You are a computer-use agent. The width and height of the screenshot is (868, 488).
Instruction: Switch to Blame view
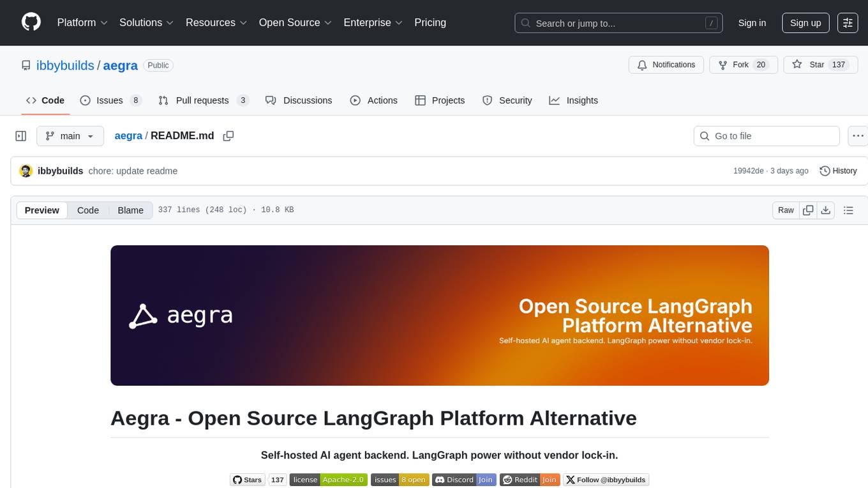(x=130, y=210)
